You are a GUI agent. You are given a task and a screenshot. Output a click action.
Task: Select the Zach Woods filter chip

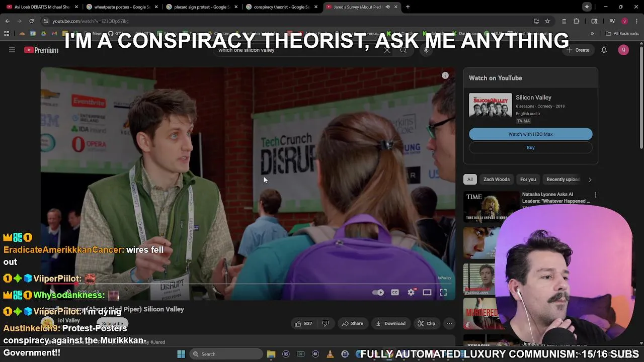pos(497,179)
